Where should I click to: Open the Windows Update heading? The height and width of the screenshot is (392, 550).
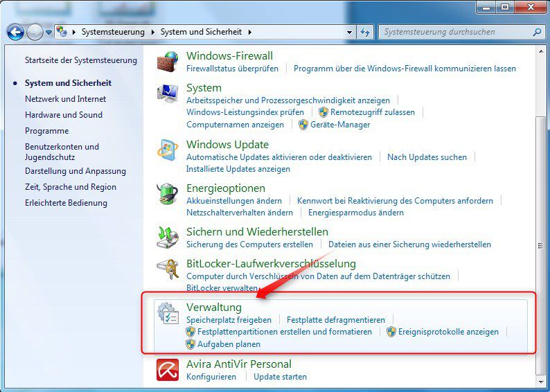coord(227,145)
